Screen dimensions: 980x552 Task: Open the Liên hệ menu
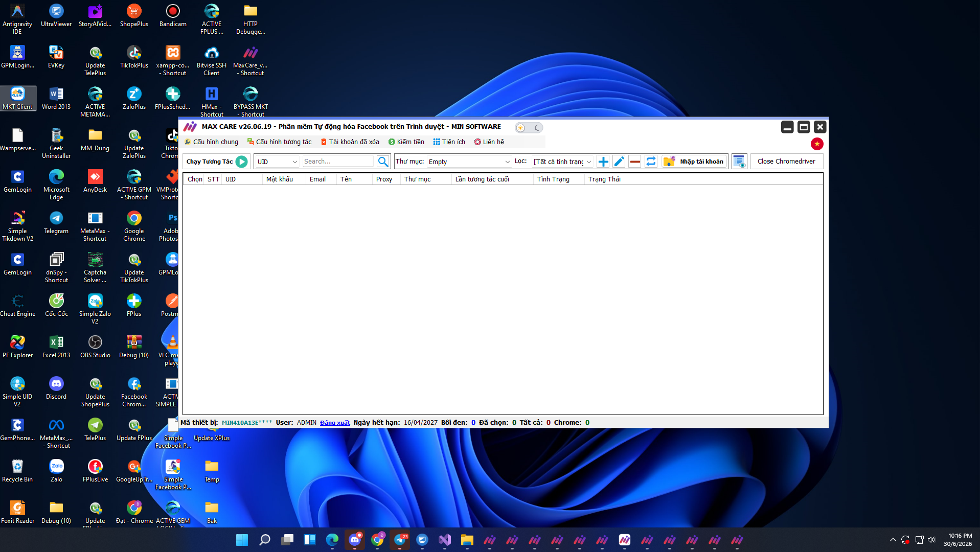pos(489,142)
